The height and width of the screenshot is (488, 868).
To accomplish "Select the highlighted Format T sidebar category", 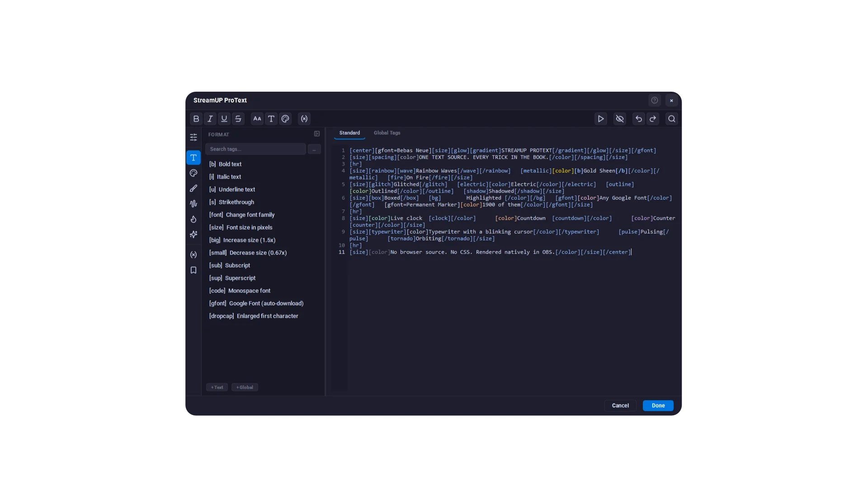I will (x=193, y=158).
